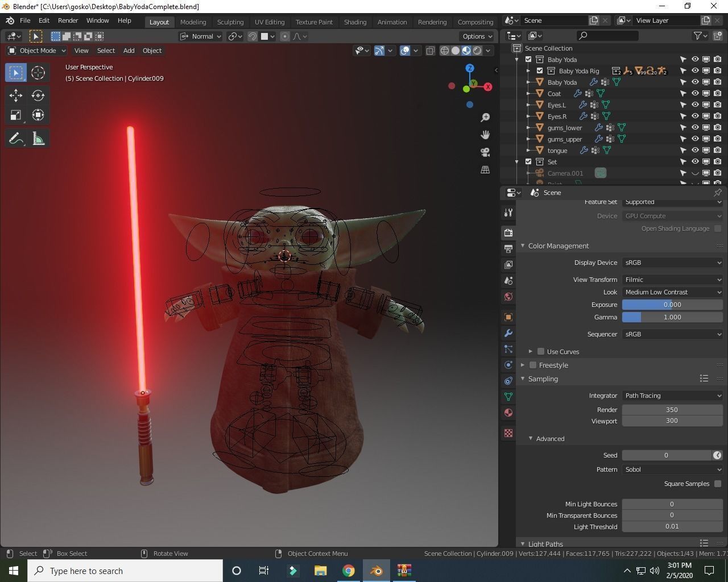The image size is (728, 582).
Task: Select the Move tool in the viewport toolbar
Action: click(15, 95)
